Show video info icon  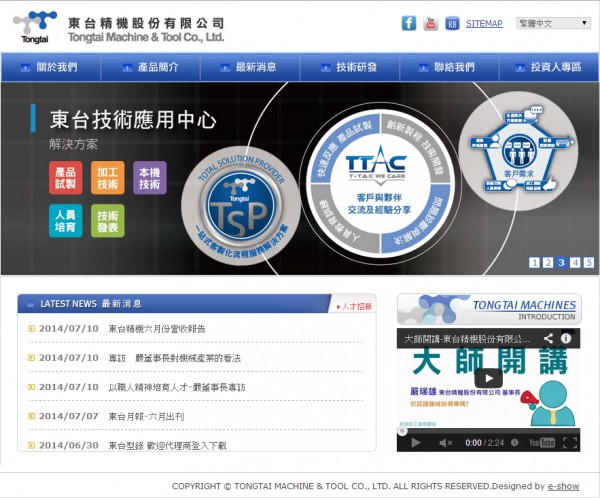(x=566, y=338)
